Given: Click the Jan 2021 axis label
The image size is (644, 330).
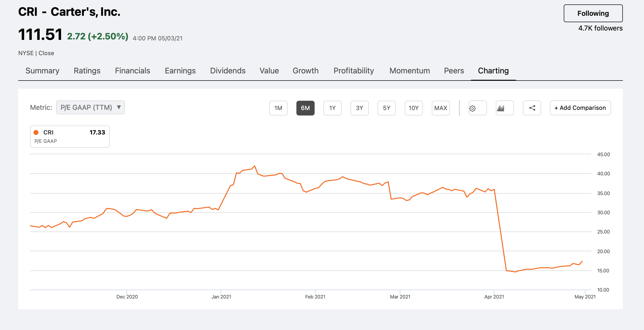Looking at the screenshot, I should [221, 297].
